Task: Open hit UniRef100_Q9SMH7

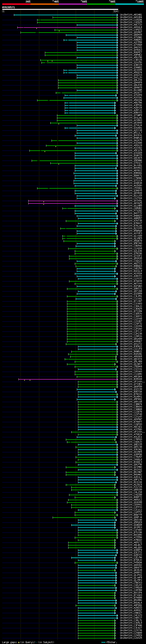Action: pyautogui.click(x=131, y=32)
